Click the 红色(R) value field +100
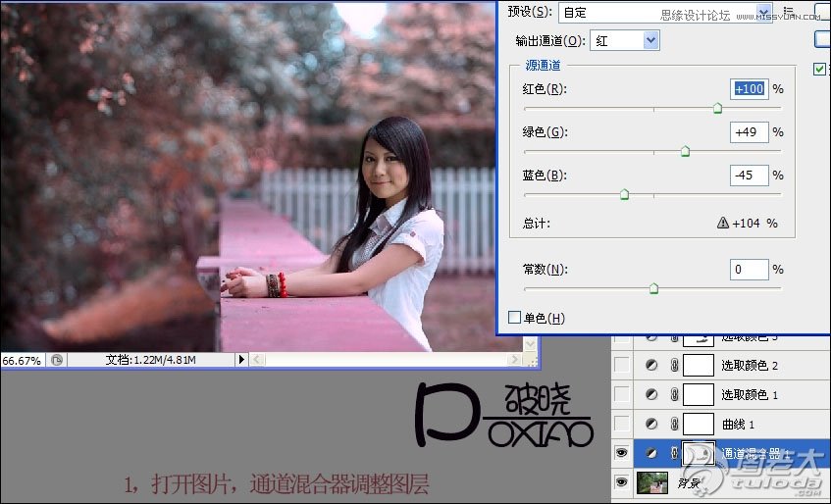 (x=749, y=89)
